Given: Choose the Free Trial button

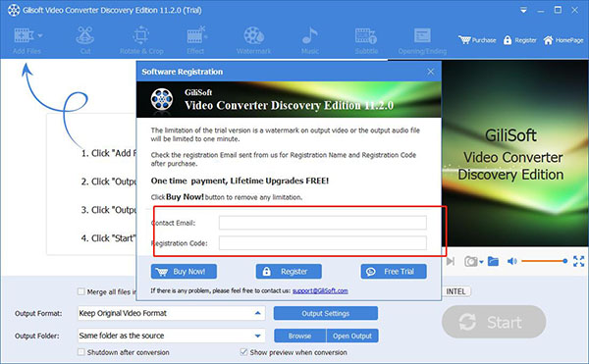Looking at the screenshot, I should click(394, 272).
